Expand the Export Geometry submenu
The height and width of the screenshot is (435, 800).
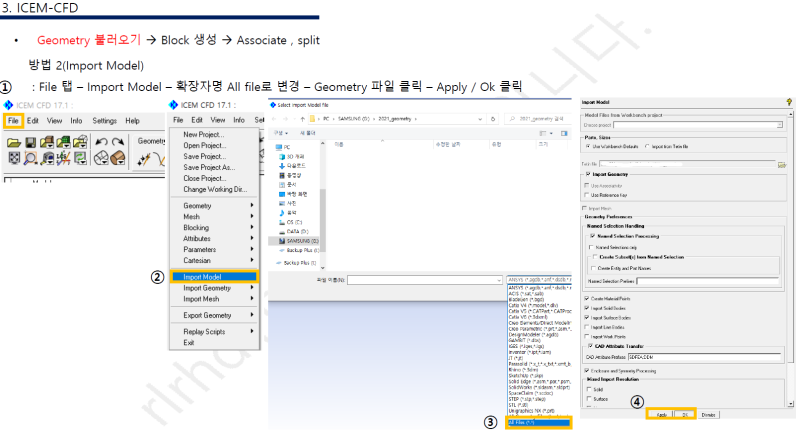215,316
